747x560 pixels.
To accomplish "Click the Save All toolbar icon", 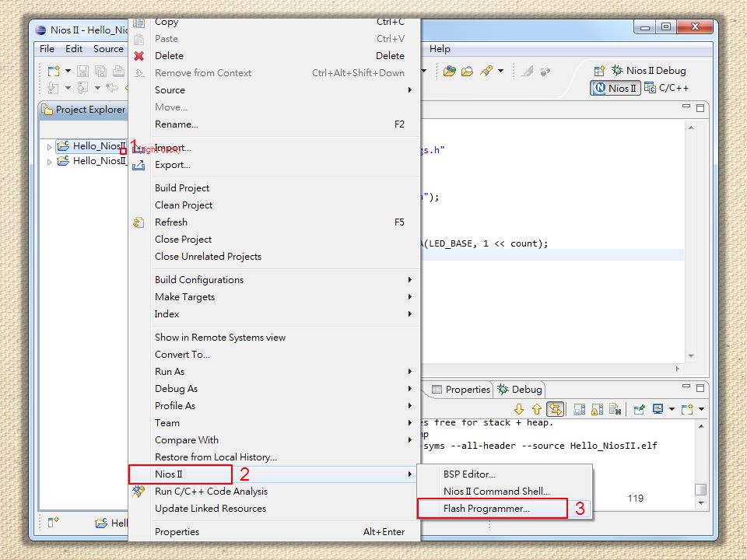I will pyautogui.click(x=100, y=71).
